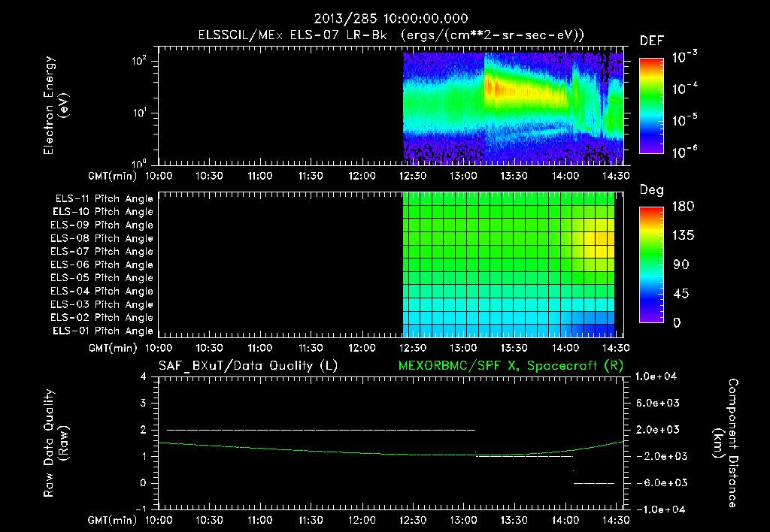The width and height of the screenshot is (770, 532).
Task: Click the 180 value on Deg scale
Action: pyautogui.click(x=683, y=207)
